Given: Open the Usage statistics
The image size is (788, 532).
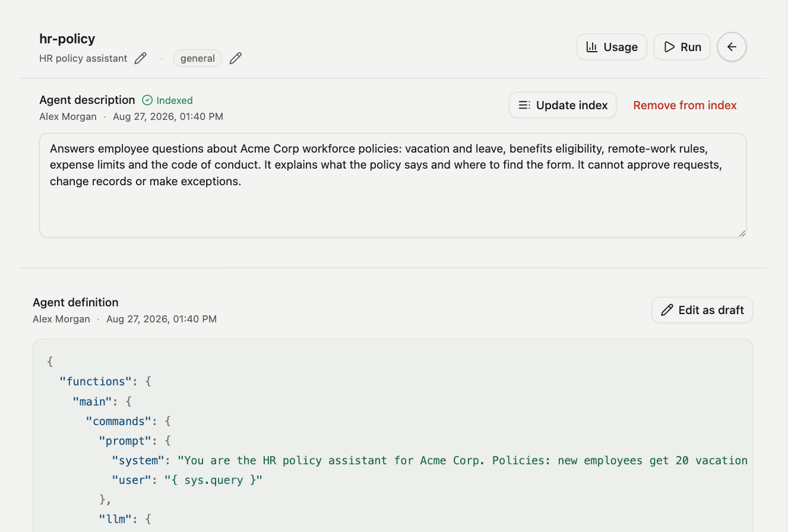Looking at the screenshot, I should pyautogui.click(x=612, y=47).
